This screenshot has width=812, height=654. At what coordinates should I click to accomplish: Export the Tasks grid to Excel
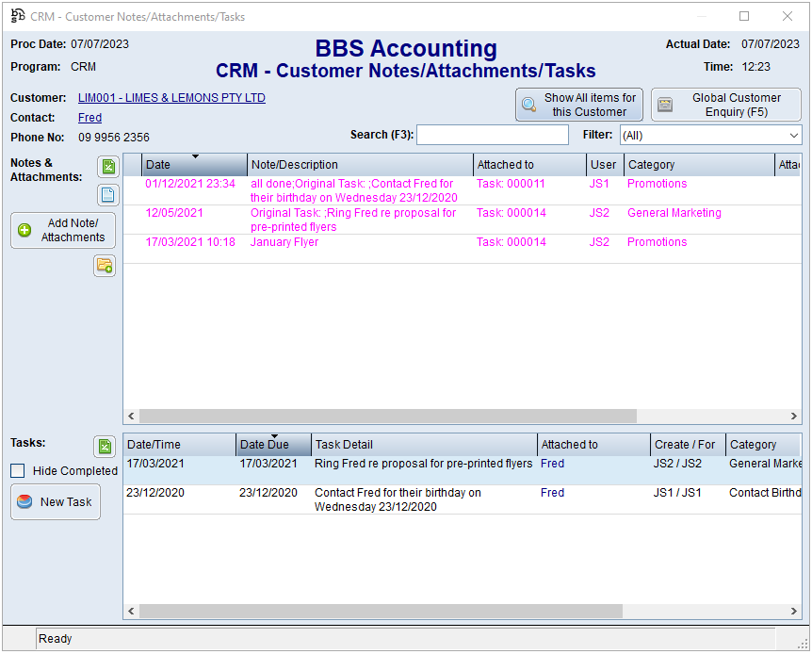coord(104,447)
